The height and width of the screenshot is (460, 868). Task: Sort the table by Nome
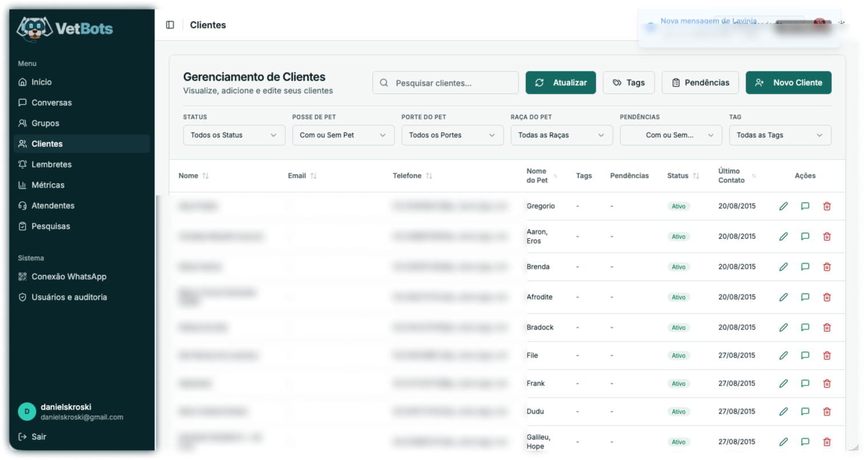pyautogui.click(x=194, y=176)
